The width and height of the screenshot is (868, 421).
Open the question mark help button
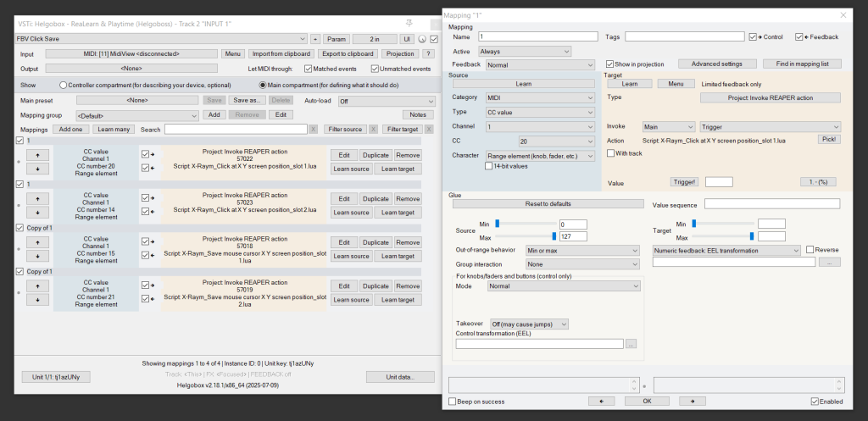427,53
